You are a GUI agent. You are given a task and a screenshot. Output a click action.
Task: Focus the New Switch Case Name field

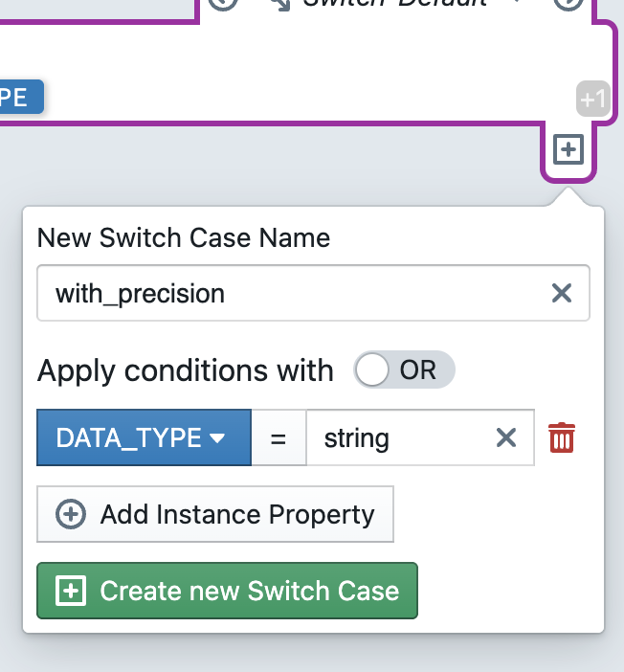pos(297,293)
